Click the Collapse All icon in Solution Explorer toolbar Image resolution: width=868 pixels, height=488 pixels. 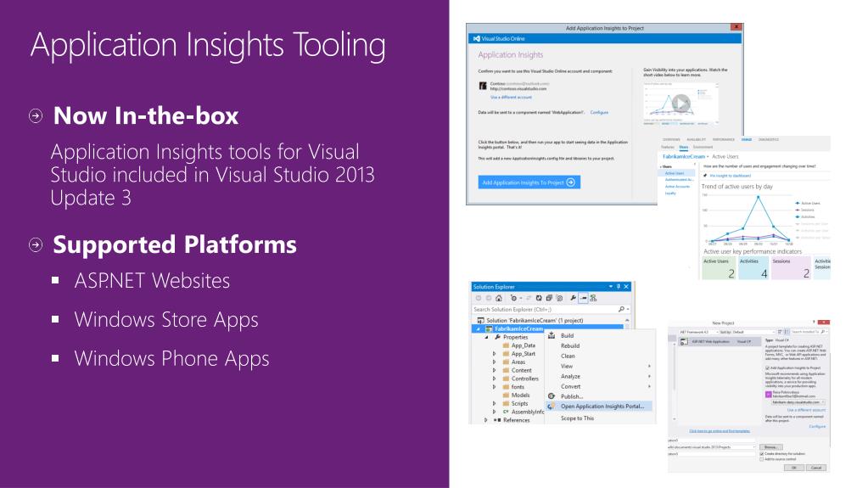549,298
